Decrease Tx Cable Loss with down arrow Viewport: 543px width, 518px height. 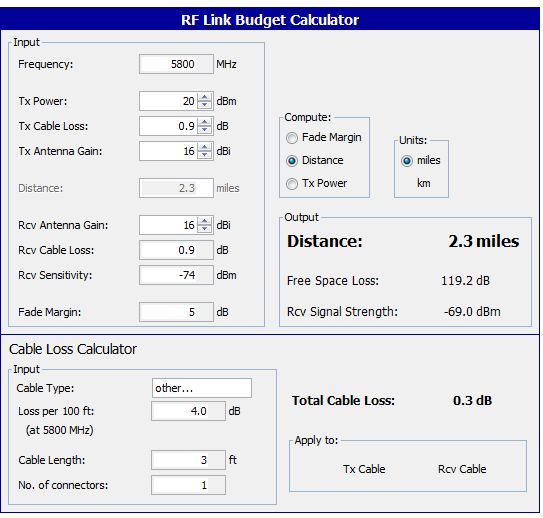pyautogui.click(x=204, y=130)
